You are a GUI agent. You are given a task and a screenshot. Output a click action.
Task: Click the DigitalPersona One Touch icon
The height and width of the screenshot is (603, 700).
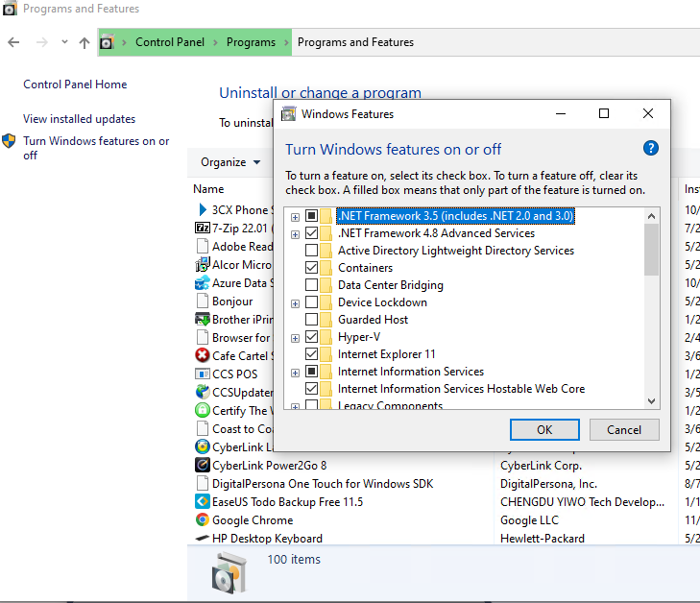[203, 483]
